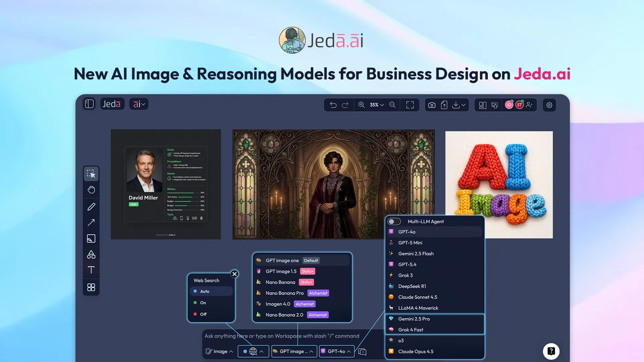Select the selection tool in the left toolbar
The width and height of the screenshot is (644, 362).
pos(91,174)
